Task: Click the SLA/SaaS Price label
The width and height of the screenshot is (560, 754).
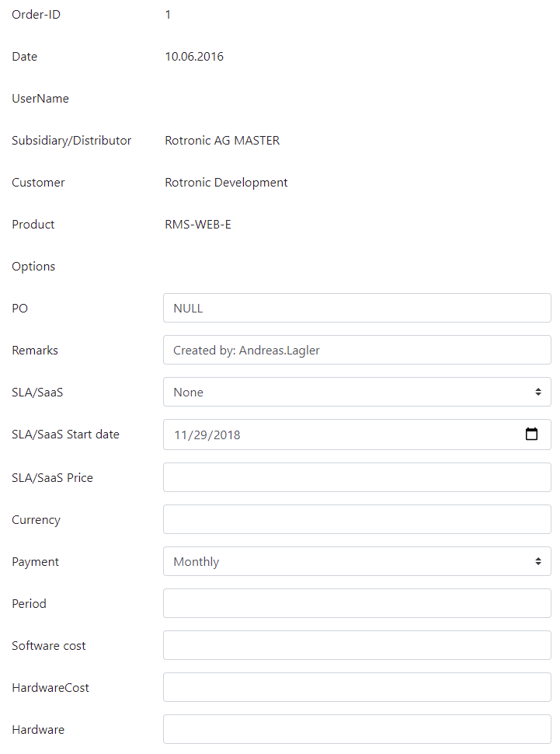Action: click(x=52, y=477)
